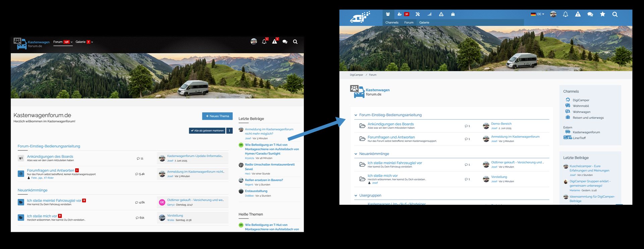This screenshot has width=644, height=249.
Task: Click the mountain camper banner on right page
Action: click(486, 49)
